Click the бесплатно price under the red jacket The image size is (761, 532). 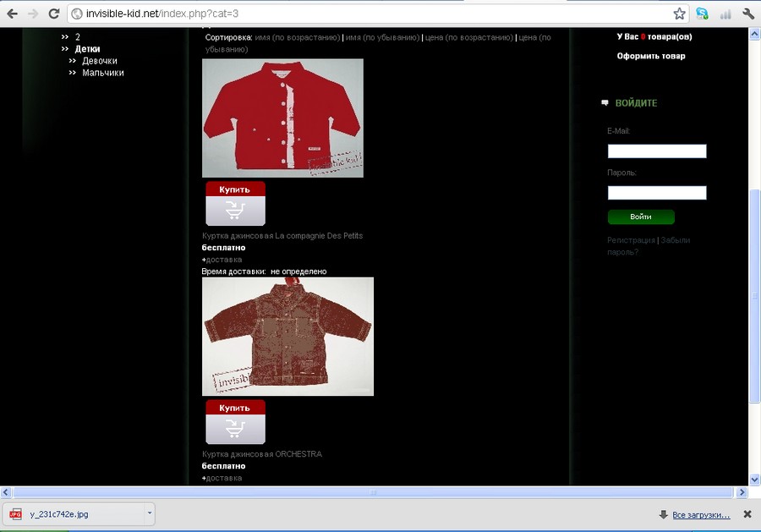tap(224, 248)
